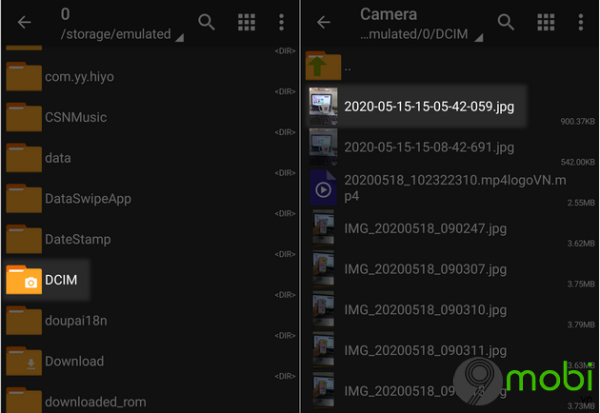Open overflow menu in left pane
Viewport: 600px width, 413px height.
[x=281, y=22]
